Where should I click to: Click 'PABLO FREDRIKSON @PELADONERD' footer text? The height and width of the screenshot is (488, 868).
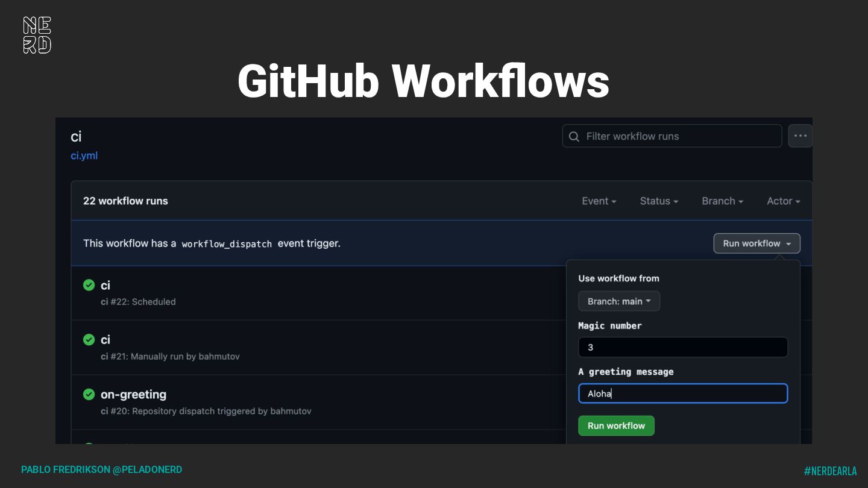101,469
